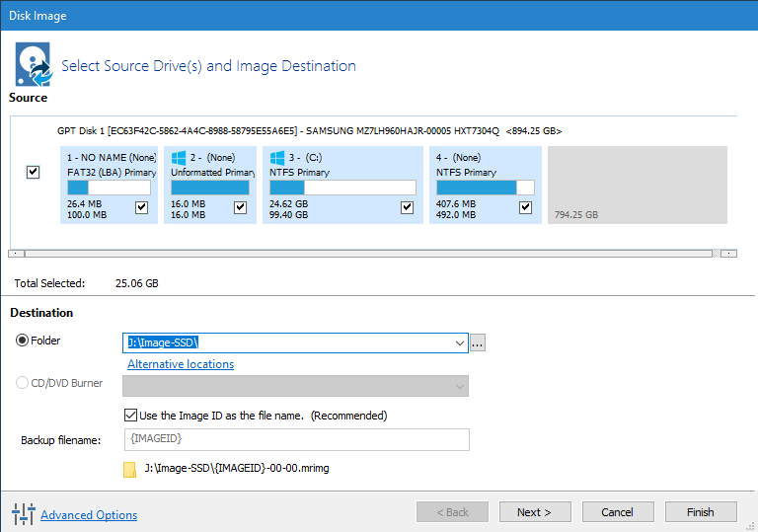Click the horizontal scrollbar right arrow
Viewport: 758px width, 532px height.
pyautogui.click(x=728, y=254)
